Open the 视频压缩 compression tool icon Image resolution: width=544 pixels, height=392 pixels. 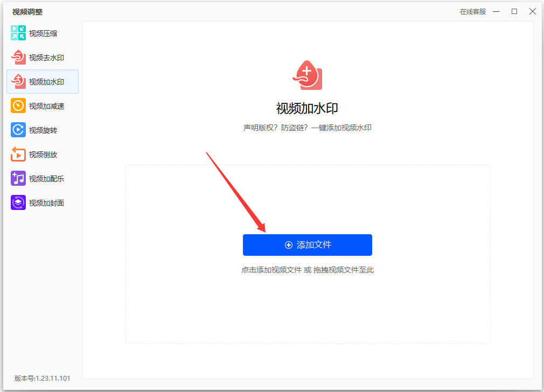18,33
